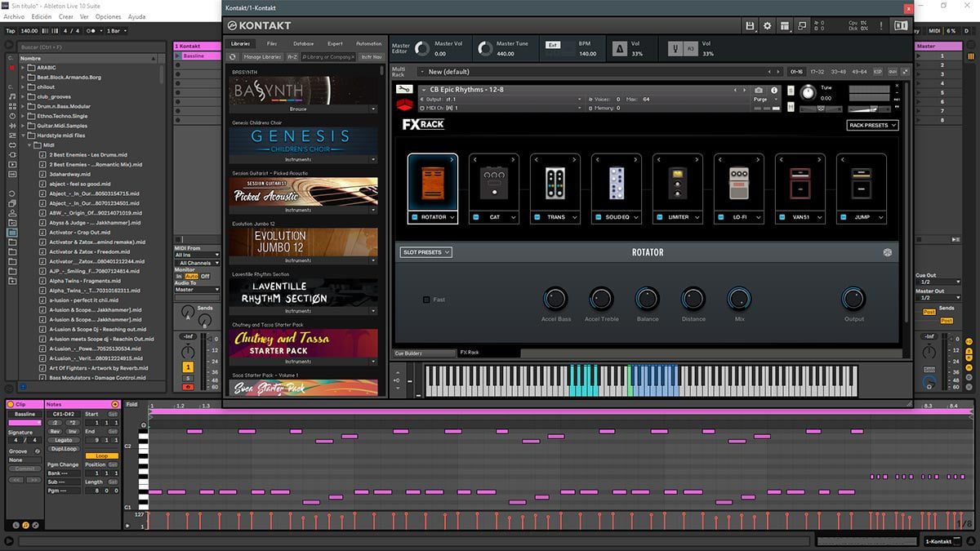This screenshot has height=551, width=980.
Task: Click the Tap tempo button
Action: tap(11, 31)
